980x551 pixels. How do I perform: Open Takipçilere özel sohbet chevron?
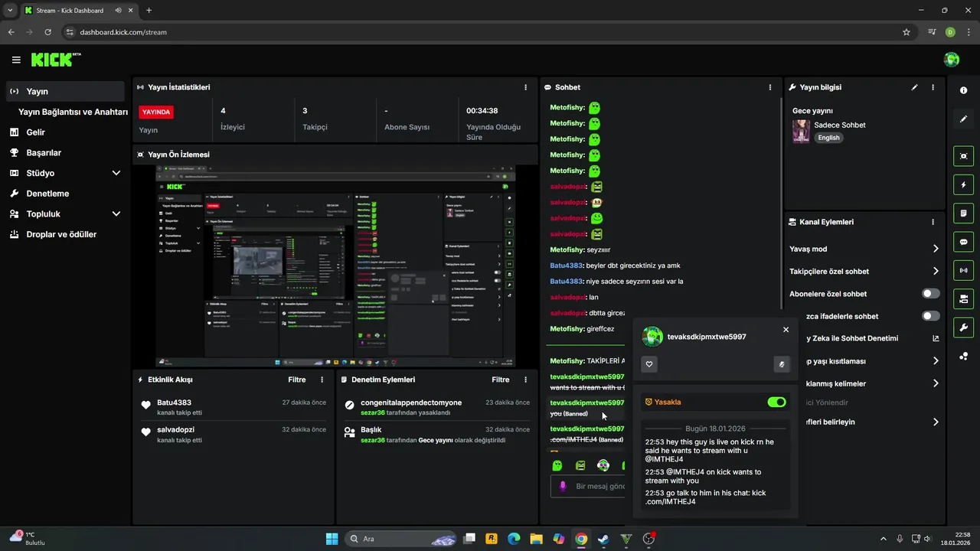[x=936, y=271]
